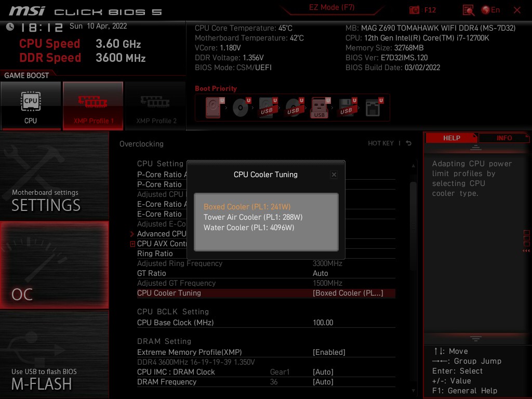Switch to the HELP tab
Screen dimensions: 532x399
pos(451,138)
